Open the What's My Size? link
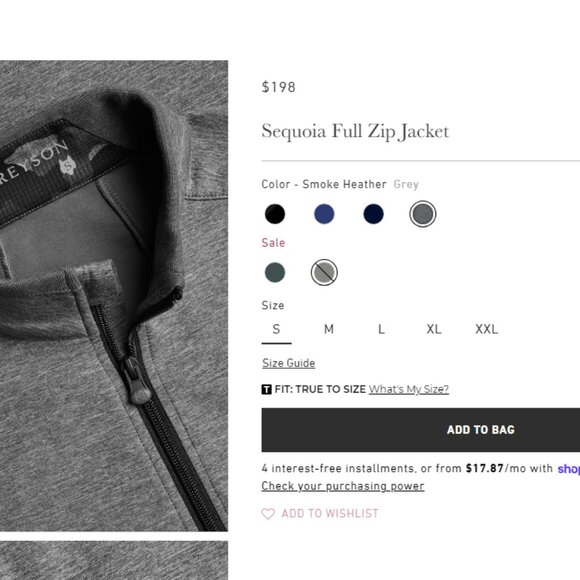580x580 pixels. click(409, 389)
